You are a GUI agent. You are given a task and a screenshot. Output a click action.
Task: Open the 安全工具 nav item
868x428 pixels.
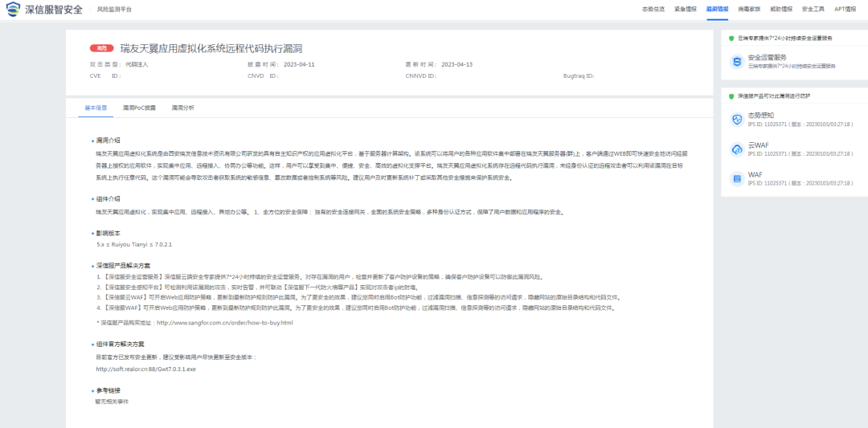pyautogui.click(x=813, y=10)
